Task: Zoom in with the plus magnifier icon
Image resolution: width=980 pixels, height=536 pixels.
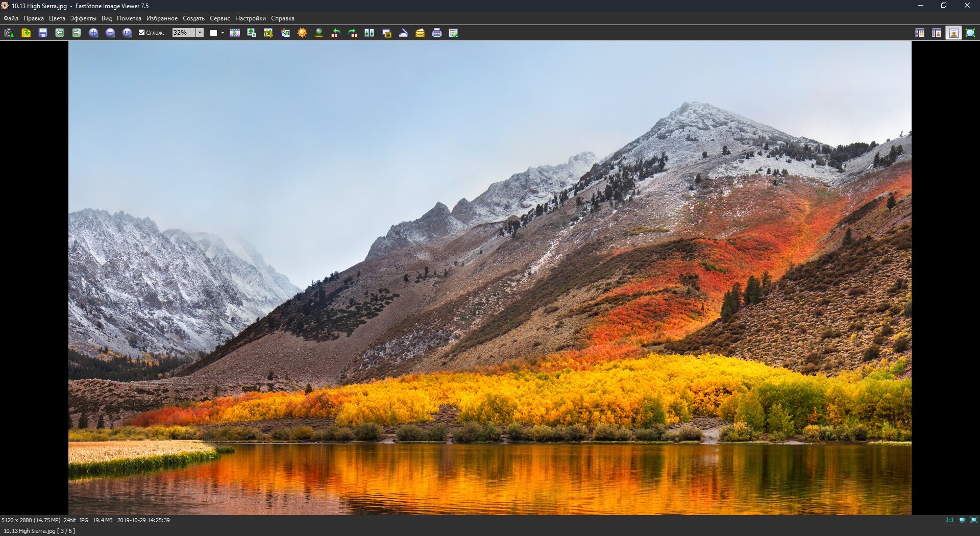Action: coord(93,33)
